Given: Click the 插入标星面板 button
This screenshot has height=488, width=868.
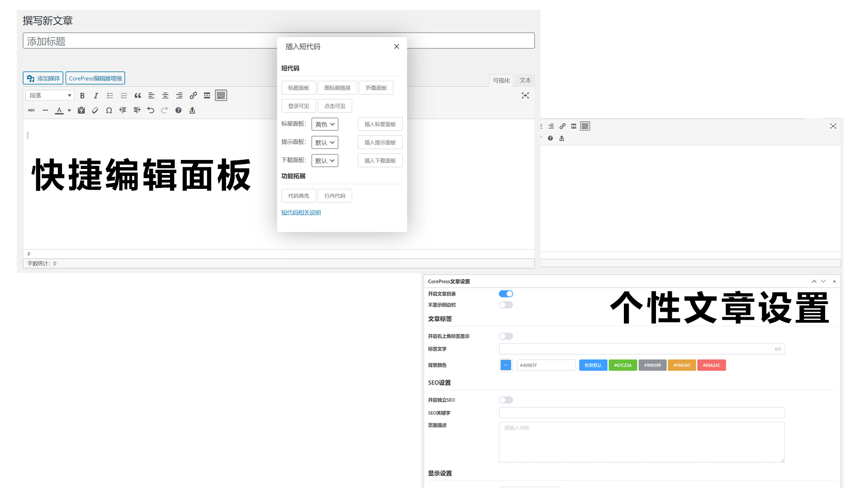Looking at the screenshot, I should point(380,124).
